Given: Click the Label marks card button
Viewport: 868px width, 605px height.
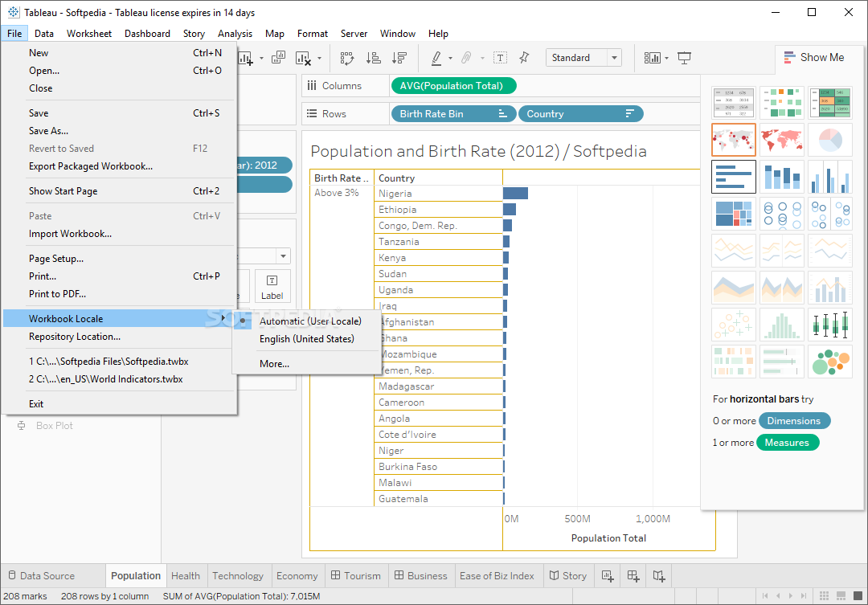Looking at the screenshot, I should click(x=272, y=286).
